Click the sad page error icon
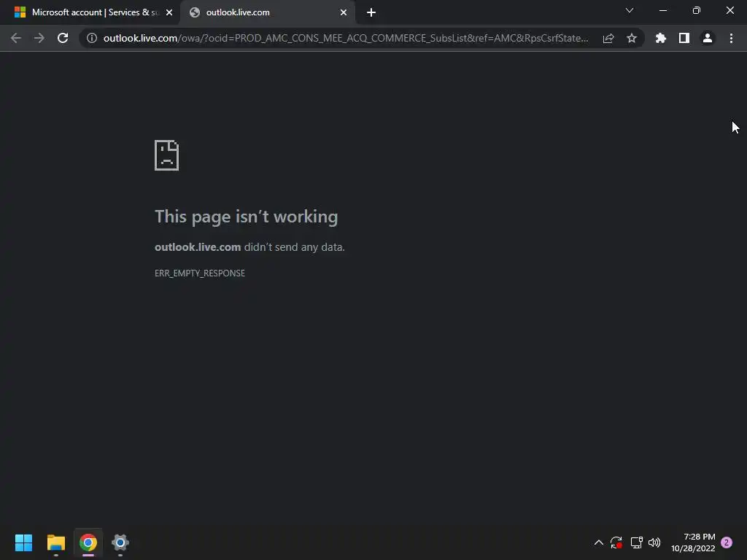The image size is (747, 560). (167, 155)
